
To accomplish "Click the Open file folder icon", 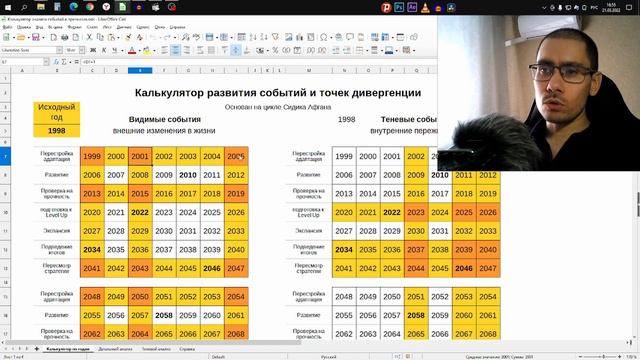I will (20, 38).
